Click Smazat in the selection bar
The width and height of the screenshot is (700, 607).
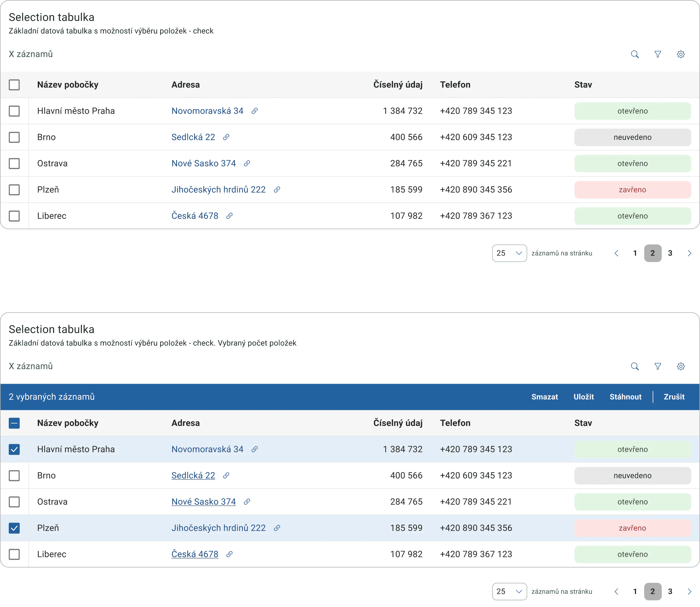544,397
